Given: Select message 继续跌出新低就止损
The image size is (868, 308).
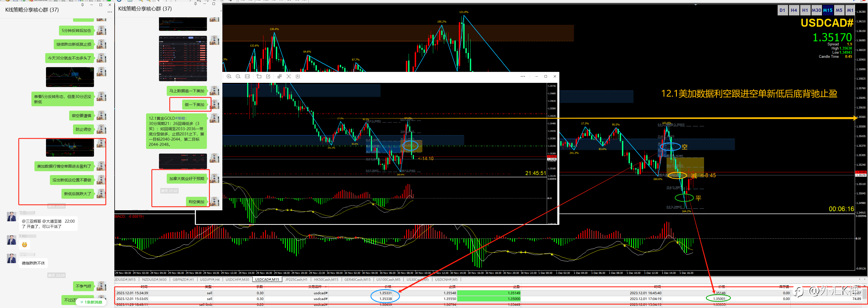Looking at the screenshot, I should point(74,44).
